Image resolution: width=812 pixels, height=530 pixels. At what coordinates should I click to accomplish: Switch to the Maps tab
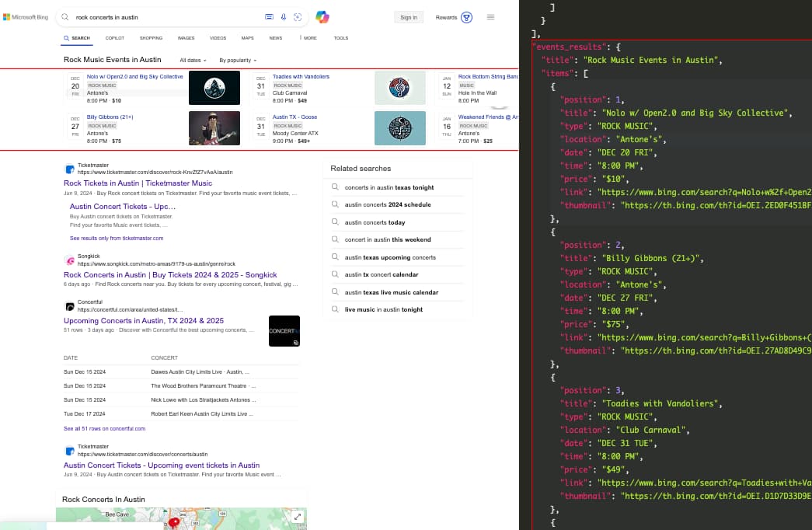tap(248, 38)
